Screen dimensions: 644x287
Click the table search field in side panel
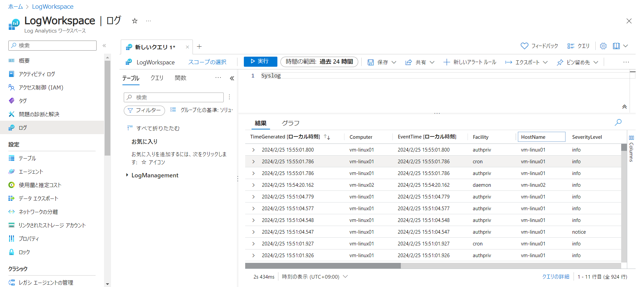point(174,97)
